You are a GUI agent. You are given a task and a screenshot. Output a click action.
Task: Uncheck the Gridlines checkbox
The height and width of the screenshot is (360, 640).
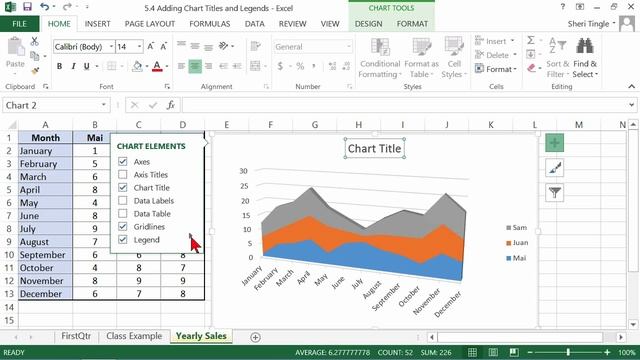122,227
